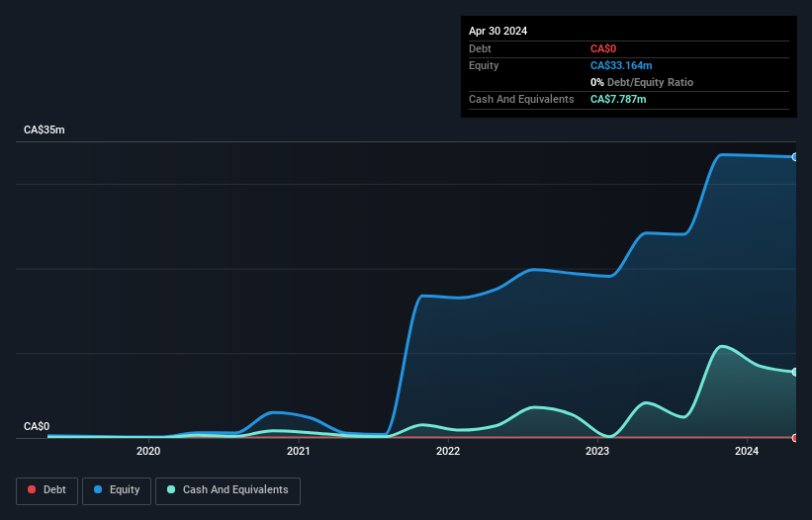
Task: Click the 2024 x-axis label
Action: (x=747, y=451)
